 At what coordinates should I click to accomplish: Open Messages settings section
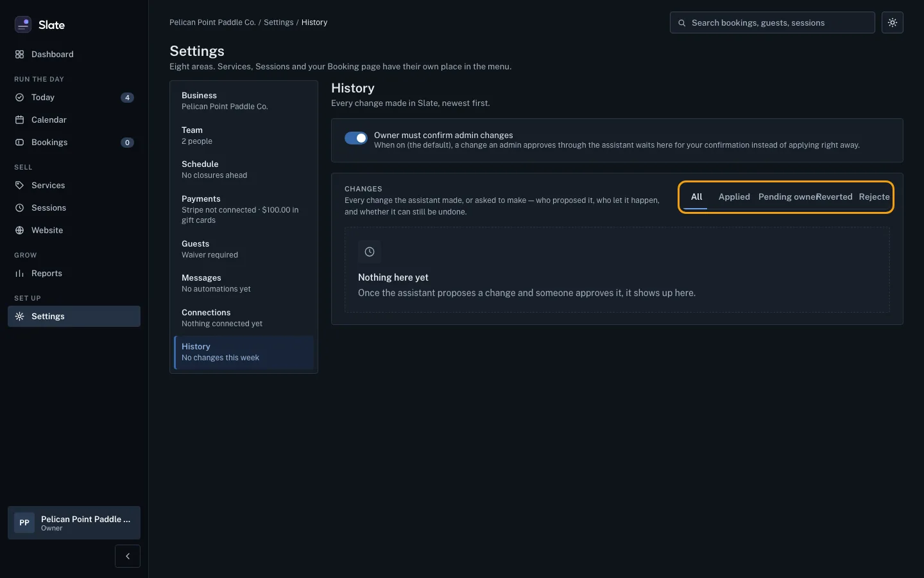[x=244, y=283]
